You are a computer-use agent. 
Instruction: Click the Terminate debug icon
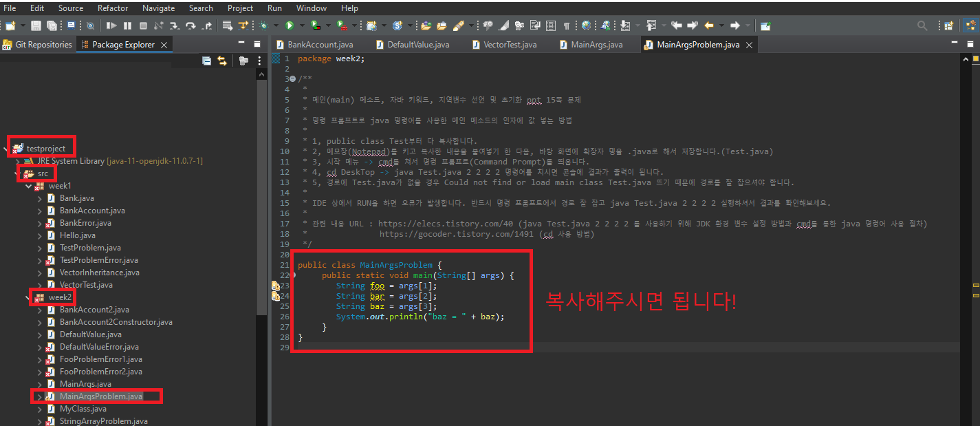click(x=143, y=25)
